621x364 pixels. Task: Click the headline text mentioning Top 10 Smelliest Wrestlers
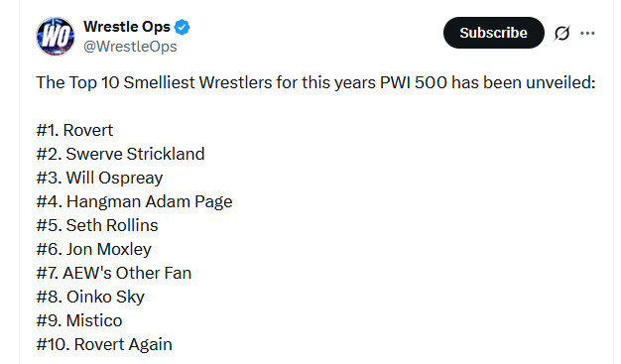click(x=315, y=82)
